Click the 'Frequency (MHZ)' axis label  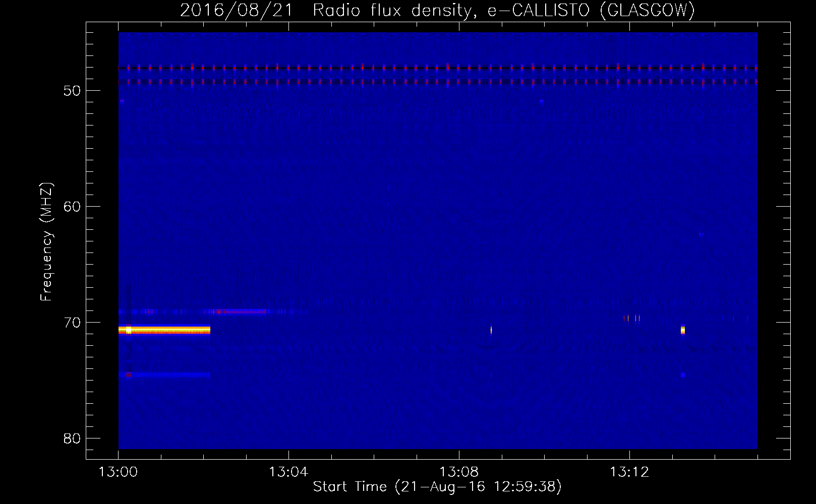click(x=46, y=242)
